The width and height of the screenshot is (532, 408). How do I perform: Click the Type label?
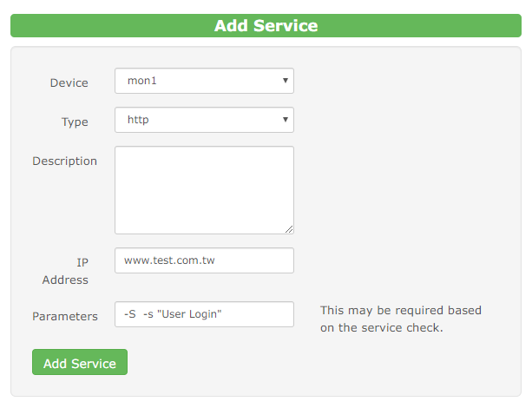coord(75,122)
